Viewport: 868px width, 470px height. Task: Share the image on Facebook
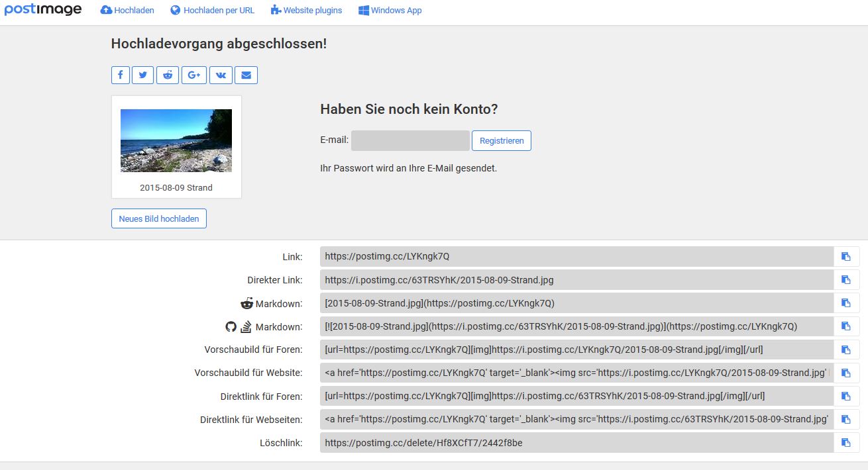[120, 75]
